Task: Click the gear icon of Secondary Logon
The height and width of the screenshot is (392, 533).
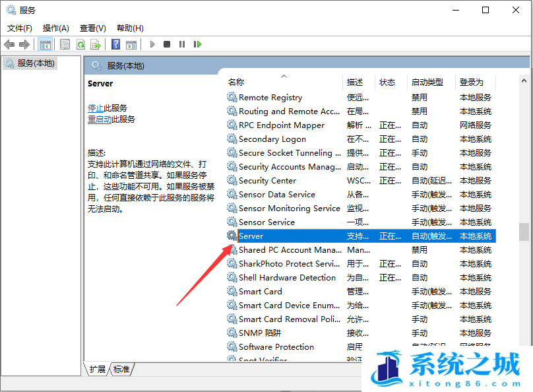Action: [x=232, y=139]
